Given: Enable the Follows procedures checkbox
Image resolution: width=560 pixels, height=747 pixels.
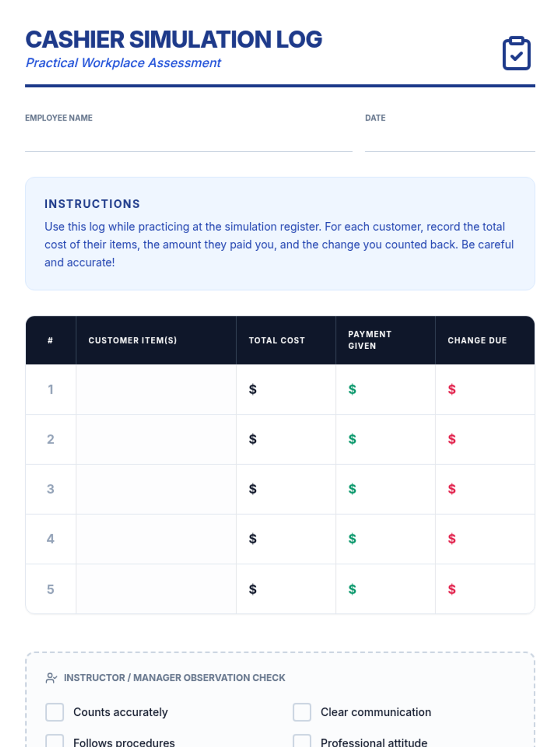Looking at the screenshot, I should pos(55,741).
